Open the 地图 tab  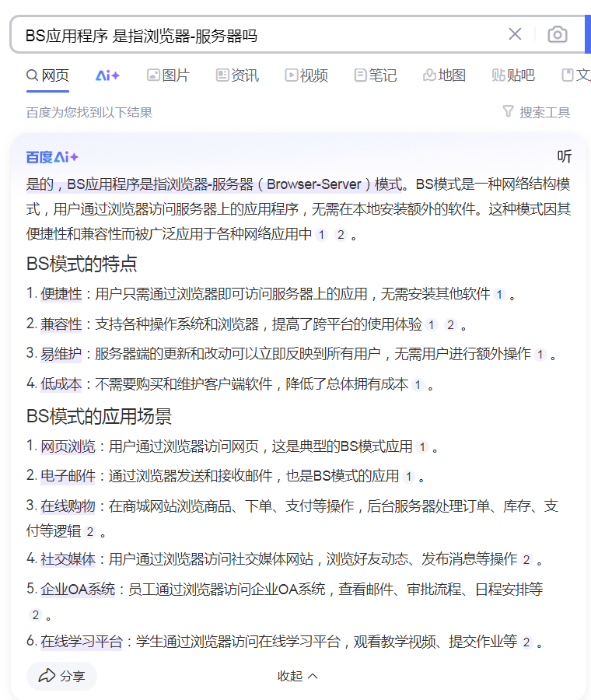coord(444,75)
